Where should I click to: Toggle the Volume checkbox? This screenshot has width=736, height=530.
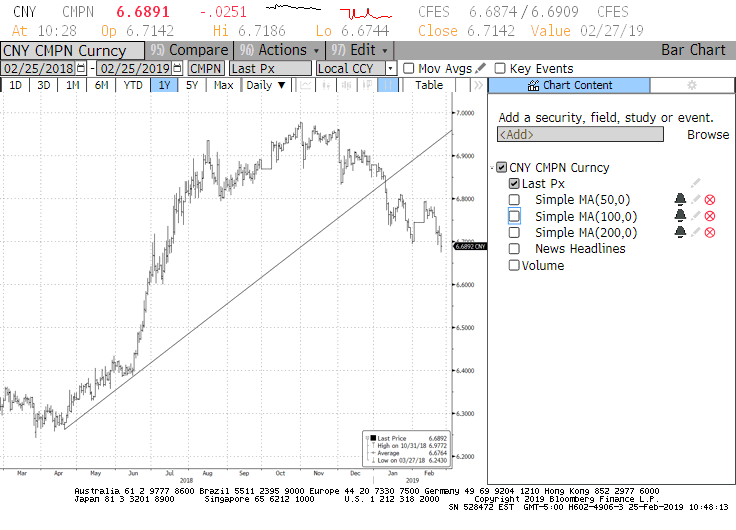[514, 265]
